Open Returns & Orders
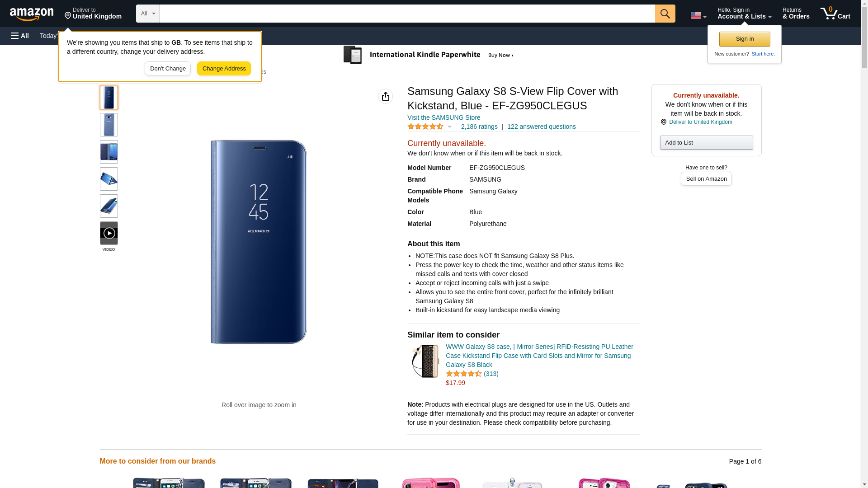This screenshot has height=488, width=868. [796, 14]
